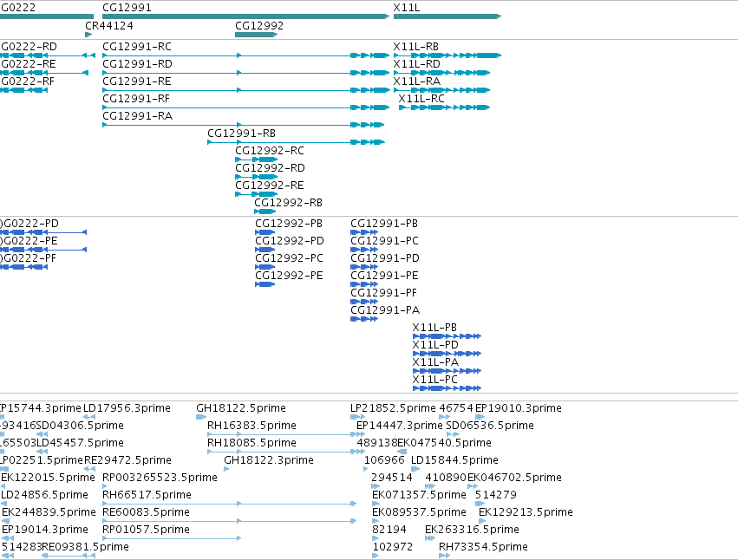Select the X11L-RA transcript label
Screen dimensions: 738x560
pos(417,81)
